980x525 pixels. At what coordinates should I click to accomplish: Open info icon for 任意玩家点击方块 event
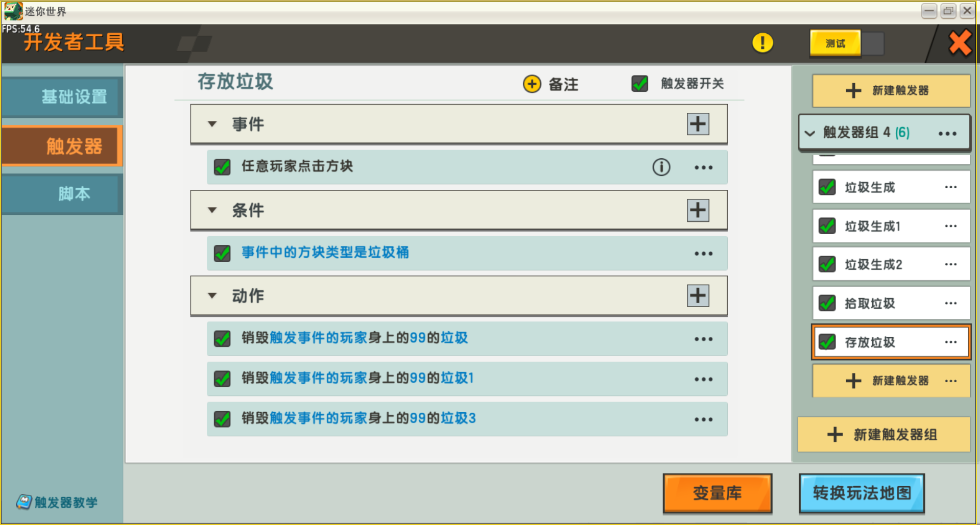tap(661, 167)
